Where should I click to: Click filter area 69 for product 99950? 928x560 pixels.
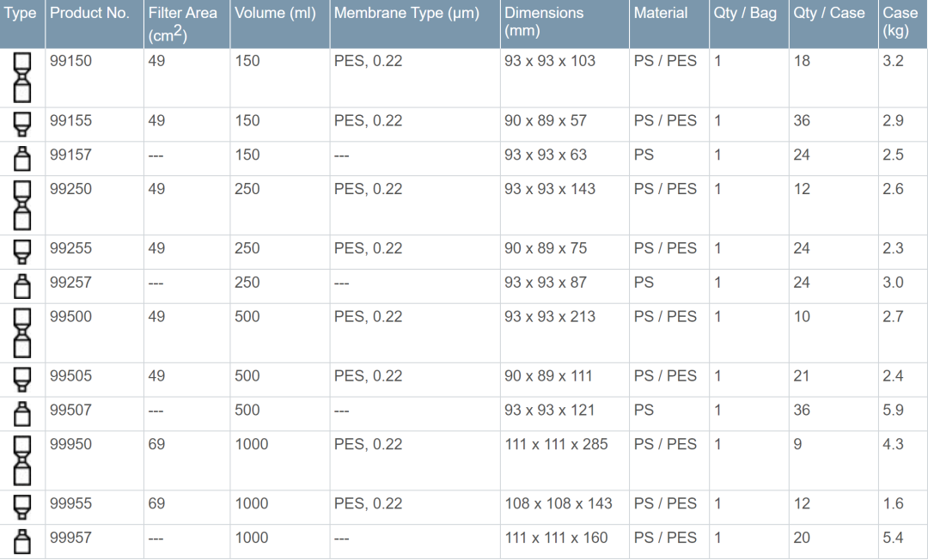point(157,445)
